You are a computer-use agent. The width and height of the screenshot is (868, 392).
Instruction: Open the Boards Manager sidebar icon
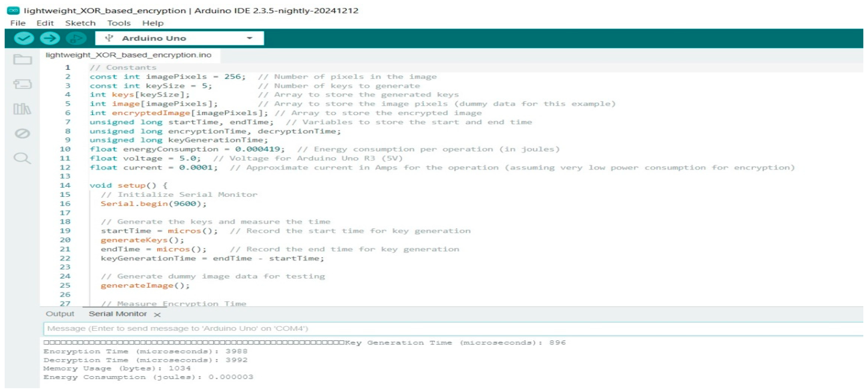[x=22, y=84]
